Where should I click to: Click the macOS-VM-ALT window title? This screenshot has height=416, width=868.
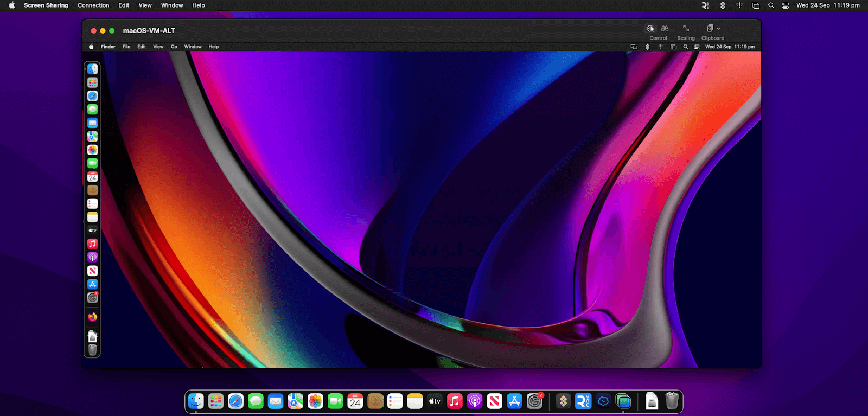pos(149,31)
